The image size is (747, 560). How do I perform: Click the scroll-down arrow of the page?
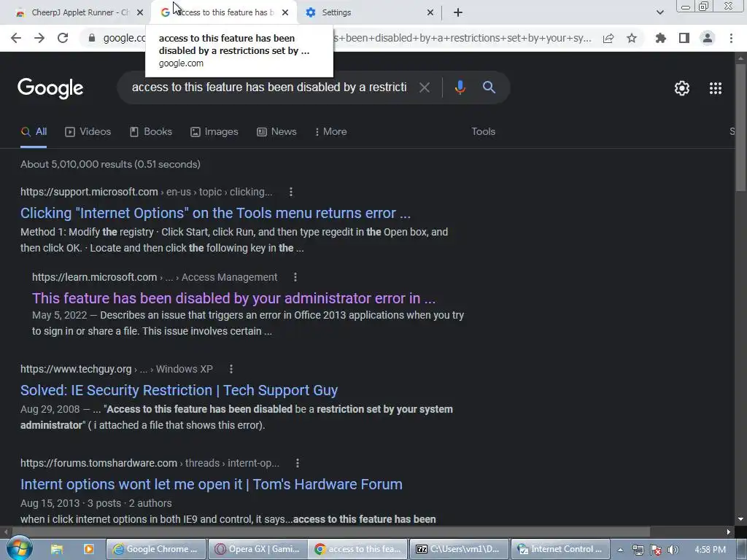click(x=741, y=519)
